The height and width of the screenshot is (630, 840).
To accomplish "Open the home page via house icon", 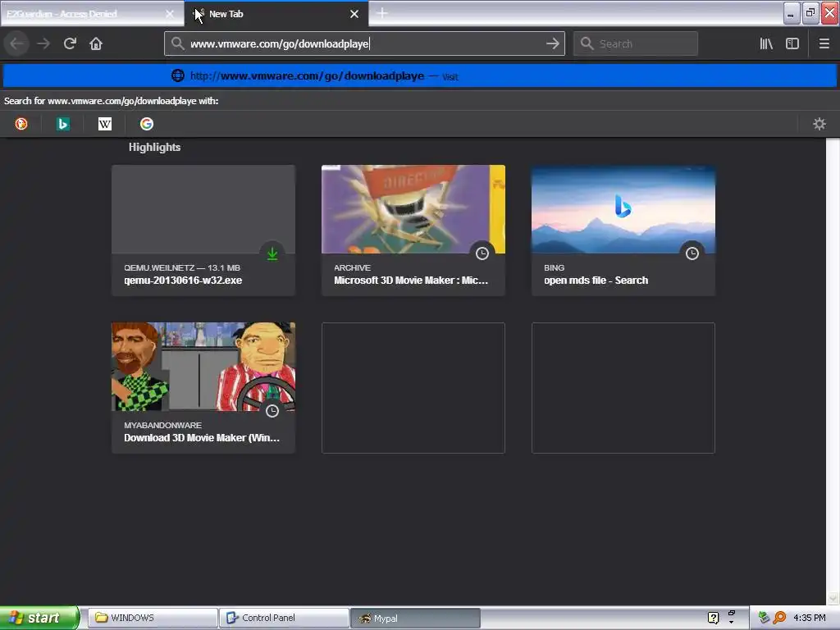I will [x=96, y=43].
